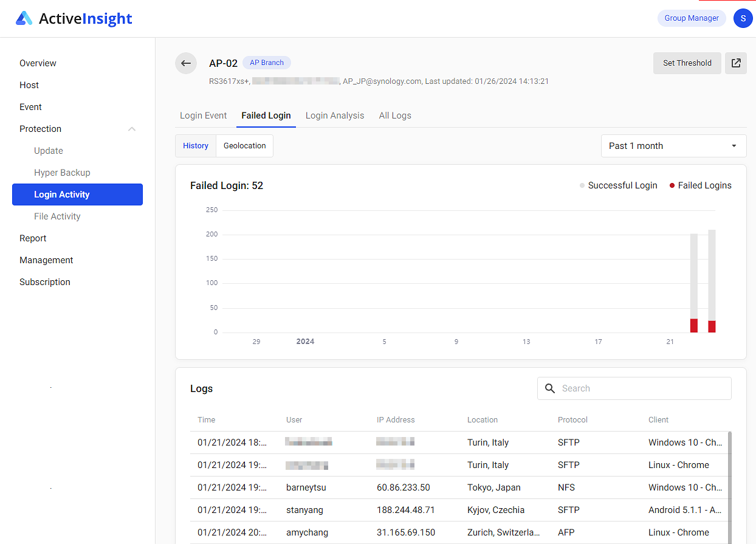Open the account menu via the S avatar
This screenshot has width=756, height=544.
(x=743, y=18)
